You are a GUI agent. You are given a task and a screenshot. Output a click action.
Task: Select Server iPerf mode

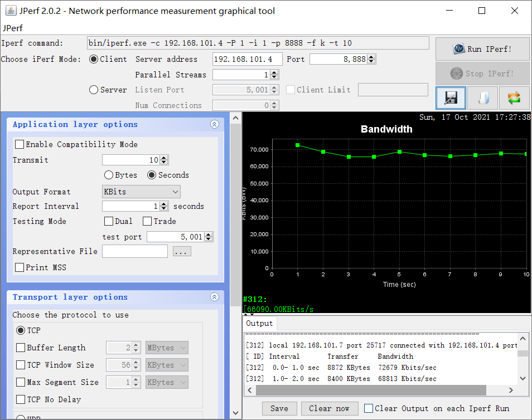[x=94, y=90]
